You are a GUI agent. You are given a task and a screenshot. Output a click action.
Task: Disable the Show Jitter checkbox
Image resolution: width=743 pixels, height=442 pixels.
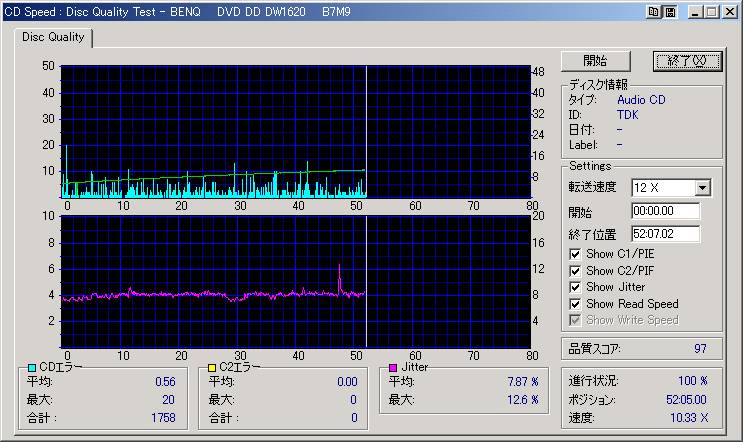575,287
